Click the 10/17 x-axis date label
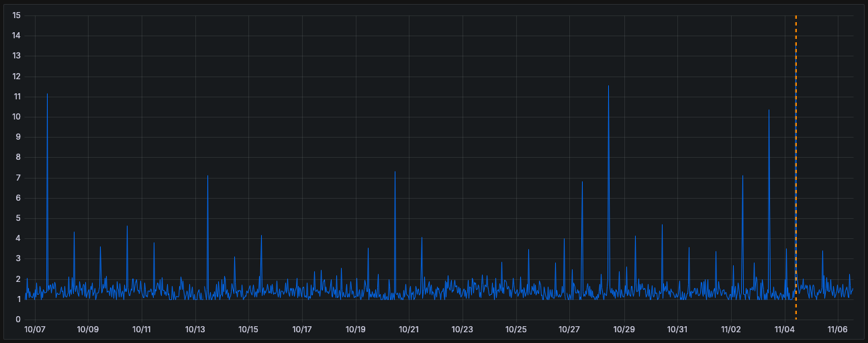868x343 pixels. [302, 330]
